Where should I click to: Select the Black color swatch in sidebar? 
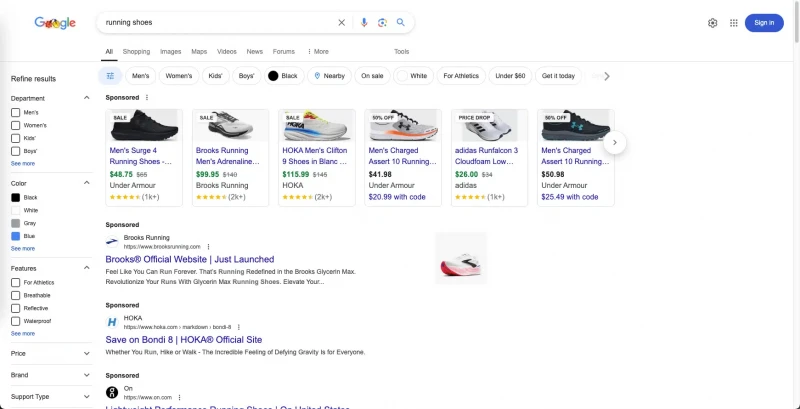tap(15, 197)
